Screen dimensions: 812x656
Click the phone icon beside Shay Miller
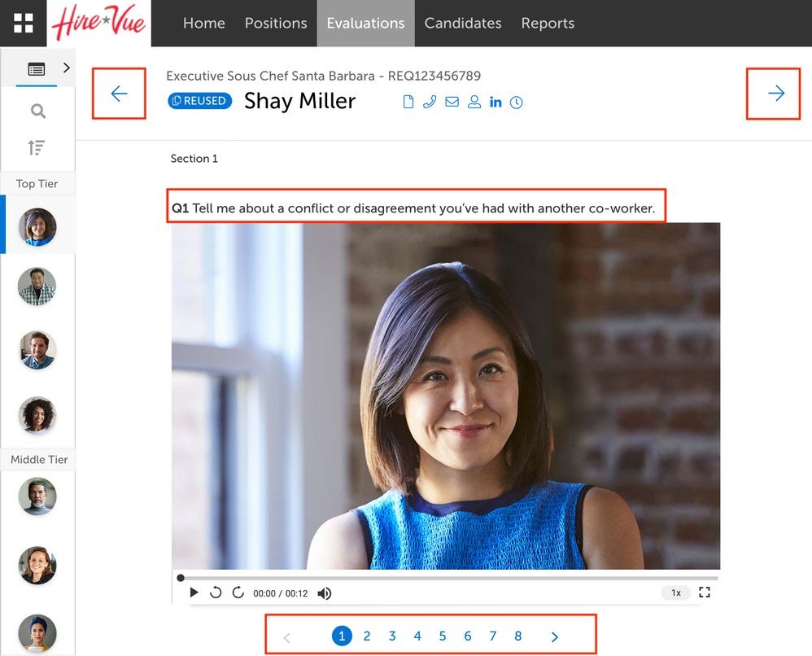430,102
